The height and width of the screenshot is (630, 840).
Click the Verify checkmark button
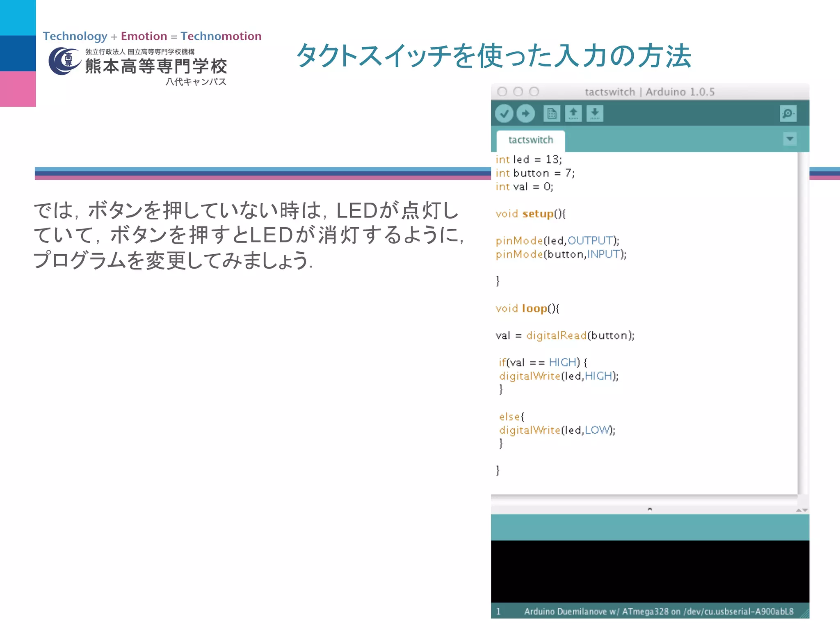[504, 114]
